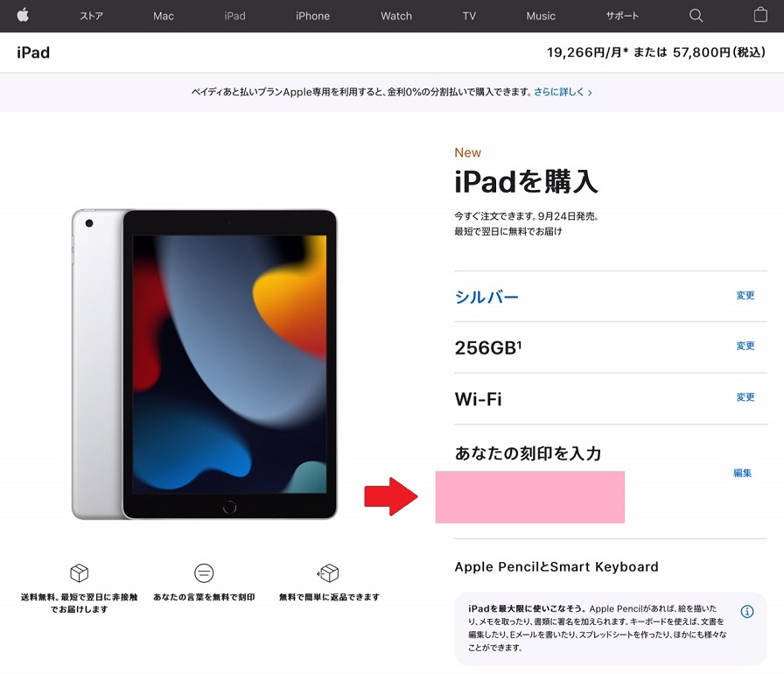Image resolution: width=784 pixels, height=674 pixels.
Task: Open the search magnifier icon
Action: 696,16
